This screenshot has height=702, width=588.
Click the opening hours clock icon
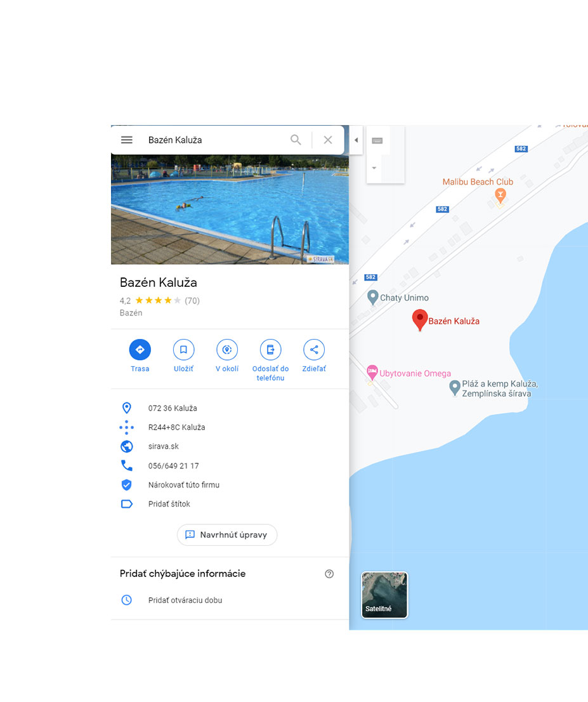coord(127,600)
